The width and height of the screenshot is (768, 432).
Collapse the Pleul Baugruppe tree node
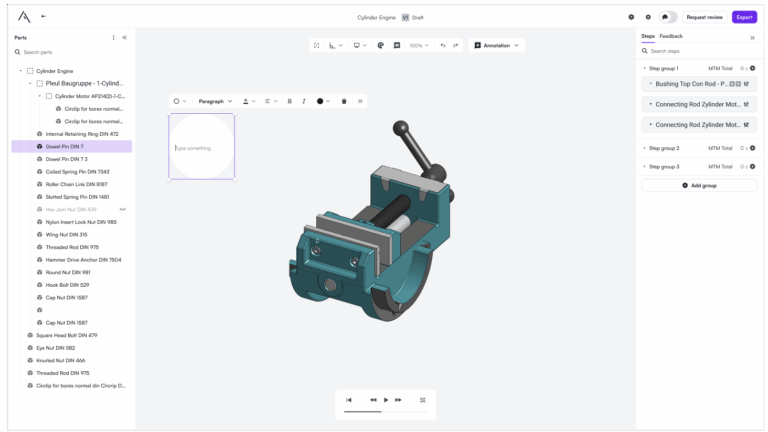pyautogui.click(x=30, y=83)
